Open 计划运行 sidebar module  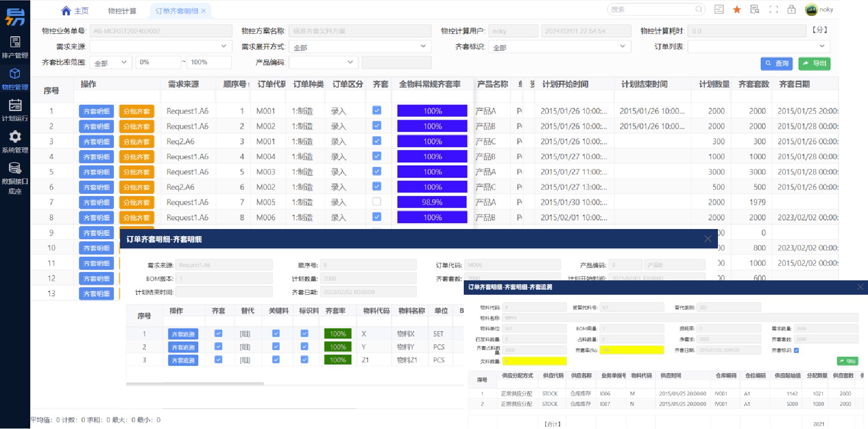point(15,110)
